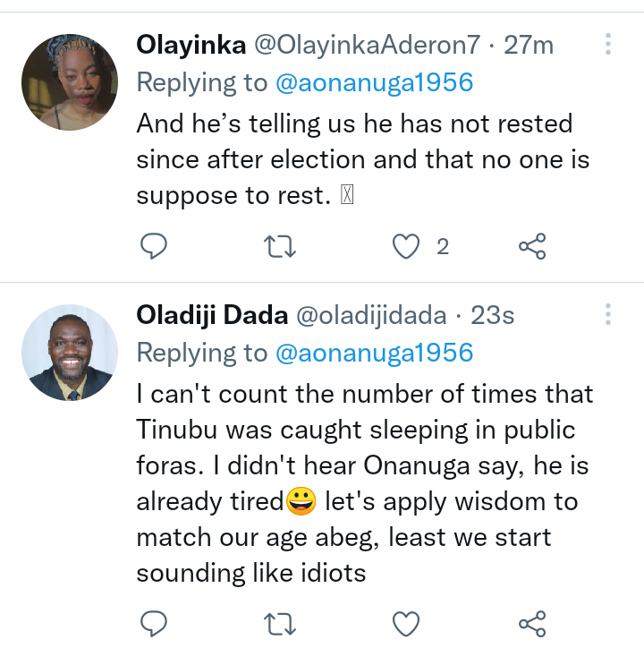Open @aonanuga1956 link in Oladiji Dada's reply

[x=374, y=353]
